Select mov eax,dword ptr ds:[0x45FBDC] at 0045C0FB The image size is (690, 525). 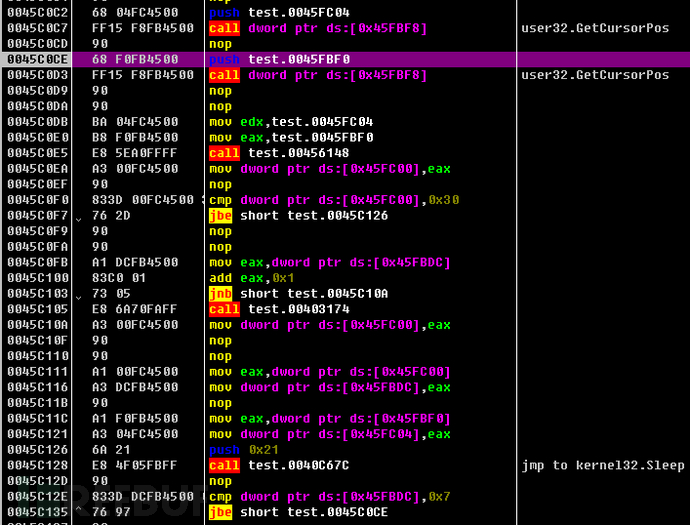[x=330, y=263]
